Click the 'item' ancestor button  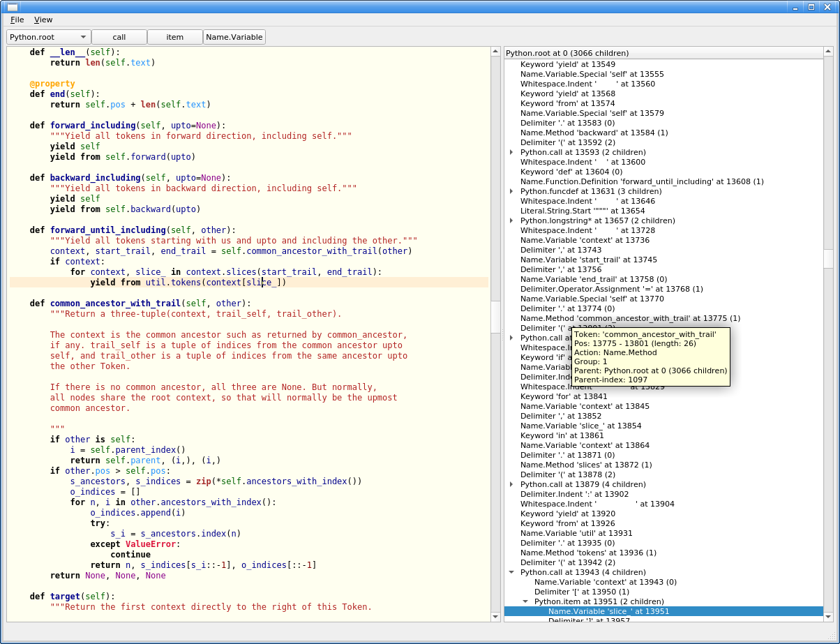(x=175, y=37)
